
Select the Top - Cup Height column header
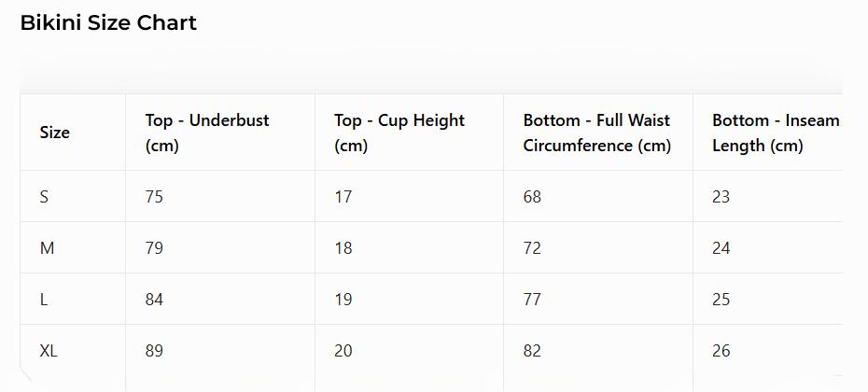pyautogui.click(x=399, y=133)
